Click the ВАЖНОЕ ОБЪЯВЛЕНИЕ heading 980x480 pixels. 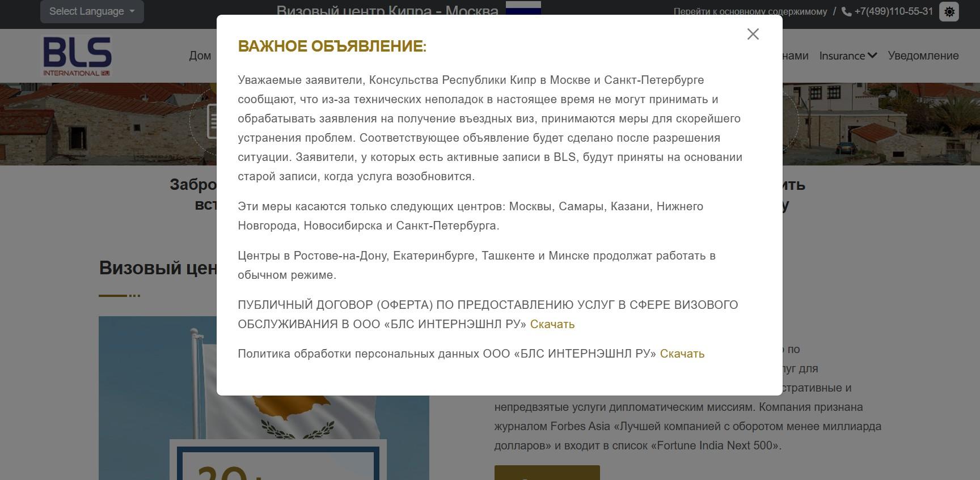332,46
